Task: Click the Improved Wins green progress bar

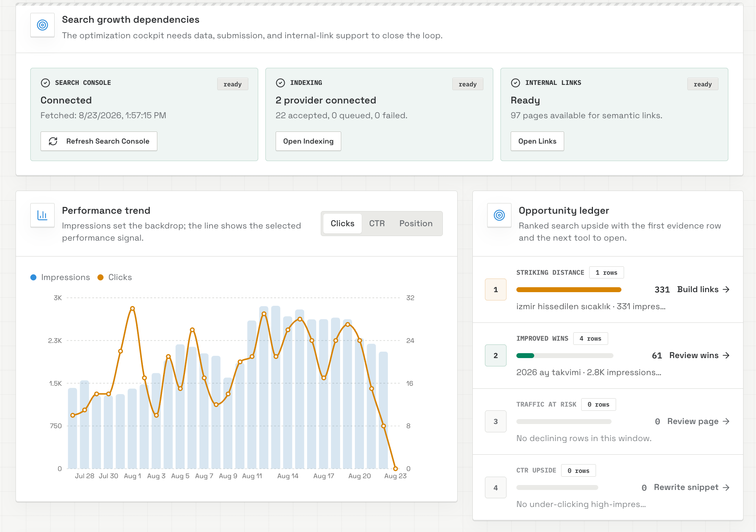Action: (525, 355)
